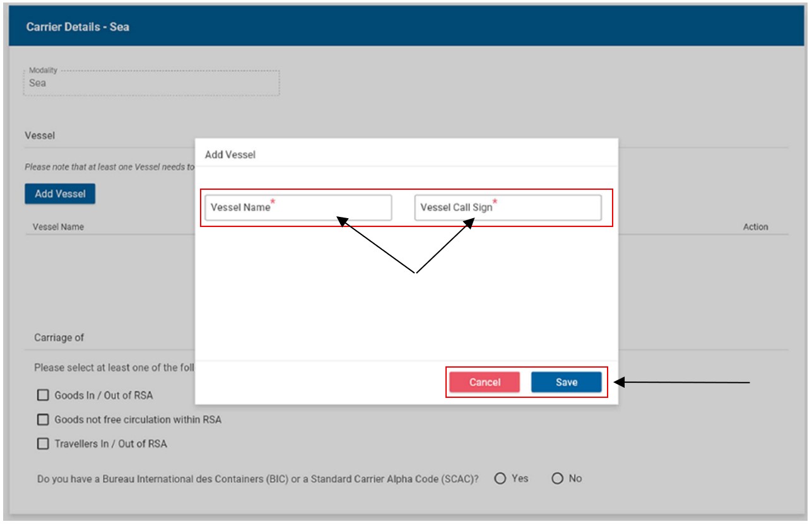Cancel the Add Vessel dialog
Screen dimensions: 812x524
[485, 382]
